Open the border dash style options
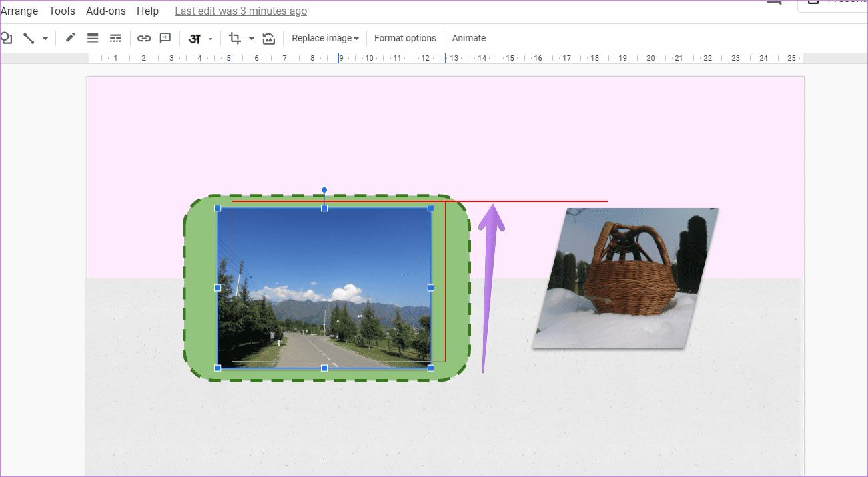Viewport: 868px width, 477px height. [115, 38]
